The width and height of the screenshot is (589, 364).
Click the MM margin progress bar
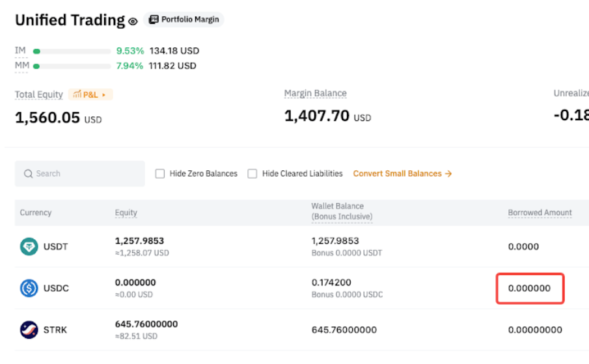(x=72, y=66)
